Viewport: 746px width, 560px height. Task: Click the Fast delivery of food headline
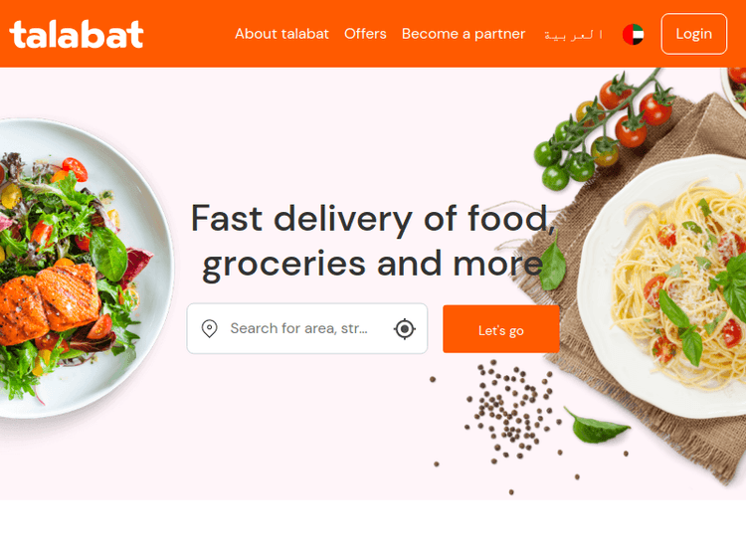click(373, 242)
